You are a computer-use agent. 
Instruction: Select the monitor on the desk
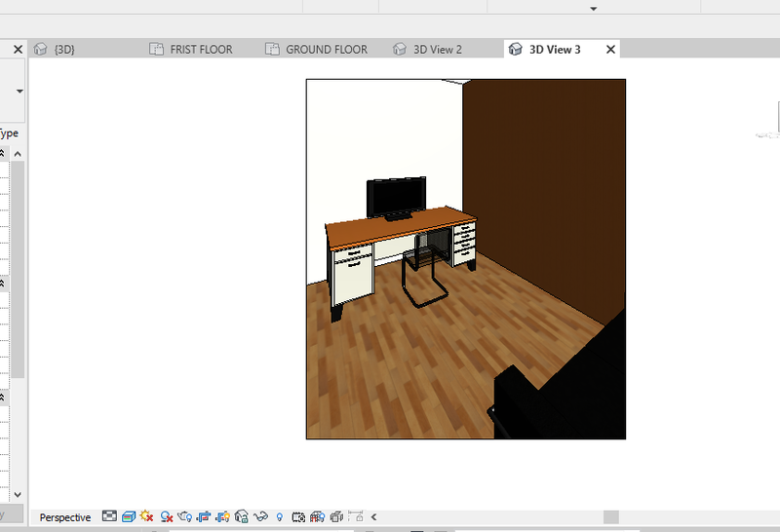[396, 197]
